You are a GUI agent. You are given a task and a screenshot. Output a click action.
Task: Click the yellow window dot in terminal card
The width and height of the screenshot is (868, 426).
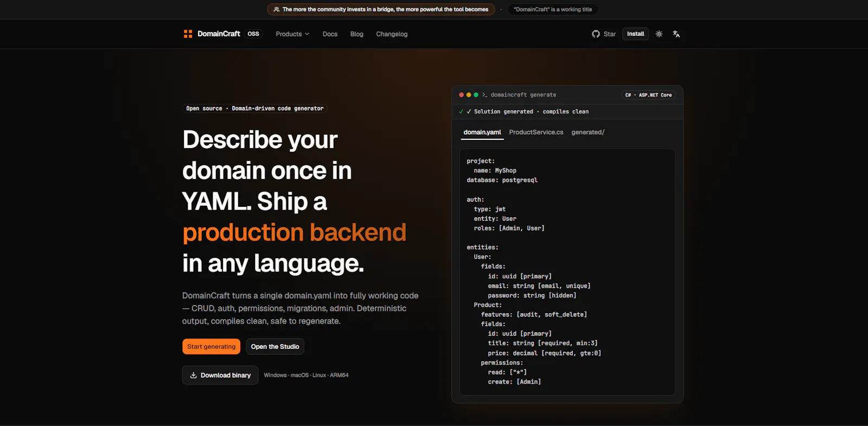(469, 94)
